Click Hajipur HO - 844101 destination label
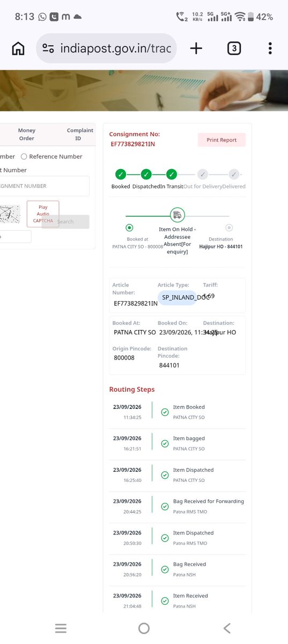The width and height of the screenshot is (288, 644). pos(221,247)
